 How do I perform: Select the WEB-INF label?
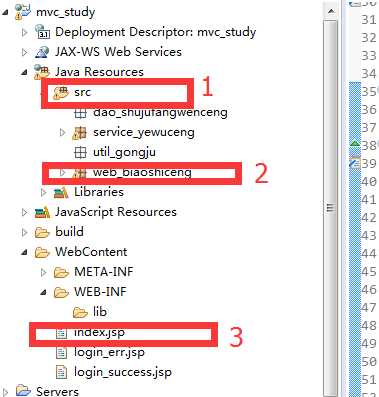[100, 292]
